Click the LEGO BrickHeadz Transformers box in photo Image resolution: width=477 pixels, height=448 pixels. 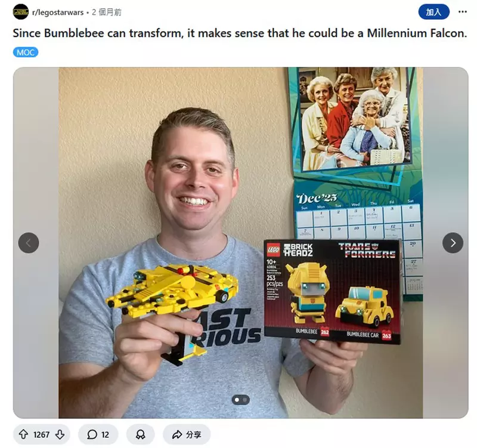333,292
